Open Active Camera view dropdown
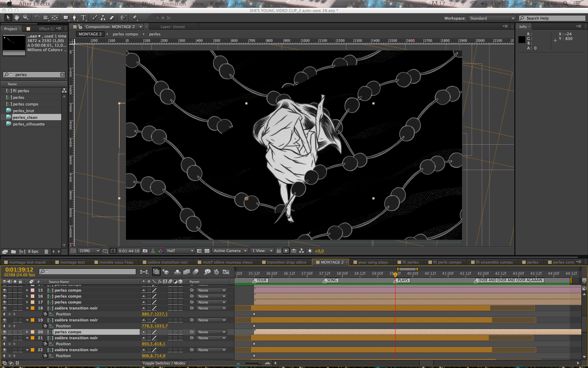 pyautogui.click(x=230, y=251)
